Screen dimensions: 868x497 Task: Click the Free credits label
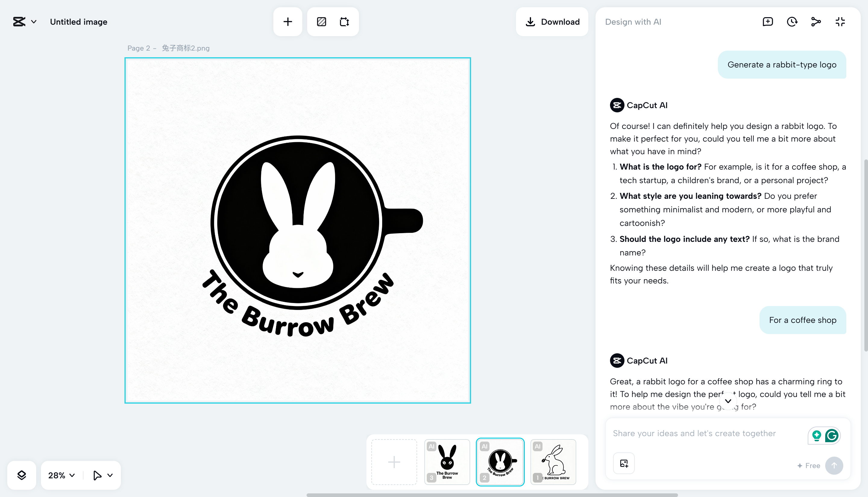(x=809, y=466)
